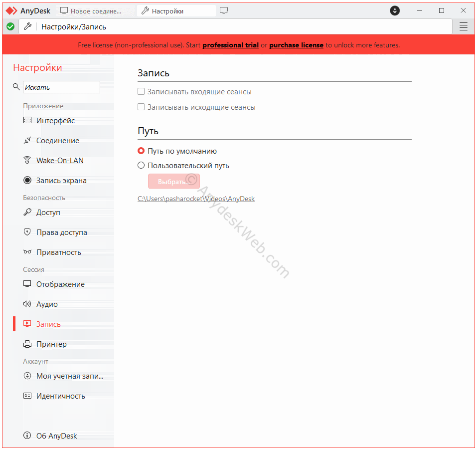Click the Настройки sidebar heading
The width and height of the screenshot is (476, 449).
click(x=37, y=67)
